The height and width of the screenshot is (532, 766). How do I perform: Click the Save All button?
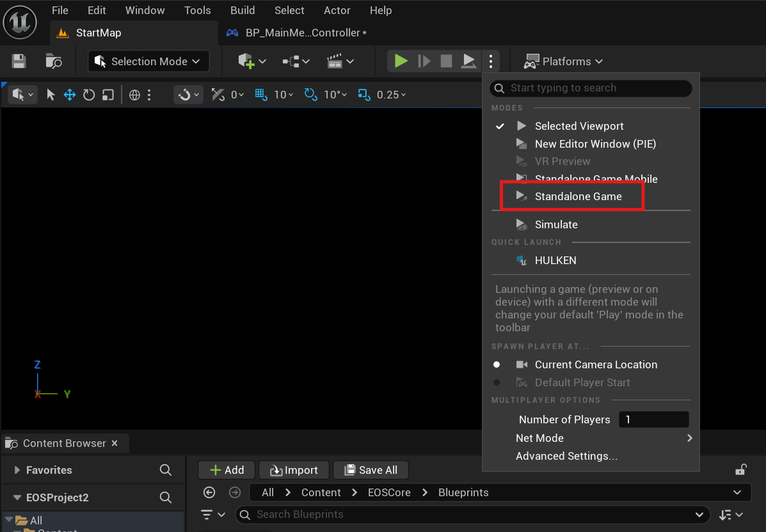pos(371,470)
